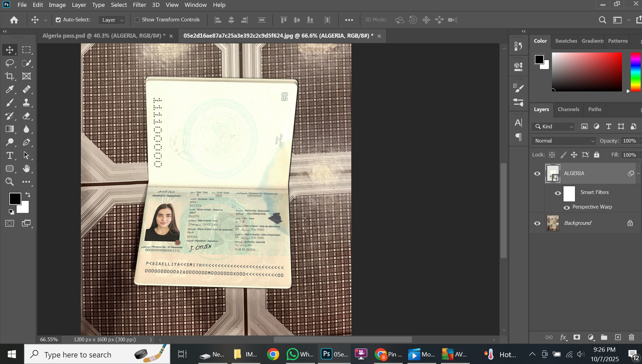The image size is (642, 364).
Task: Expand the Auto-Select Layer dropdown
Action: tap(112, 20)
